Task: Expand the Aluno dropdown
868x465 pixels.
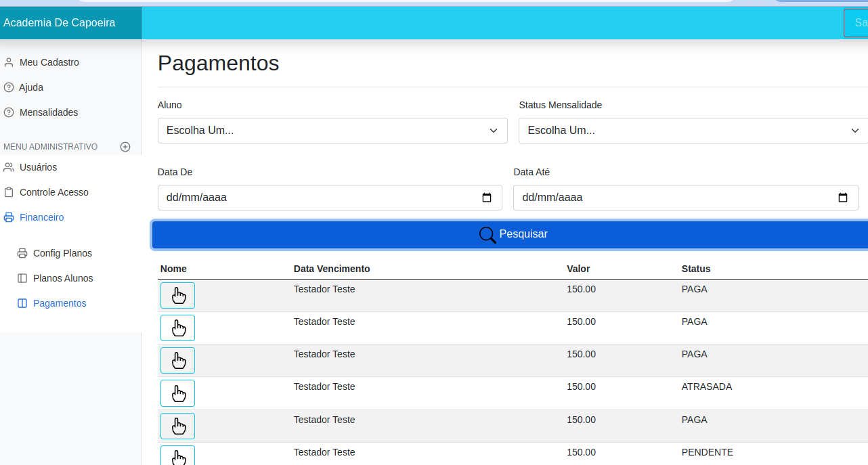Action: pos(332,131)
